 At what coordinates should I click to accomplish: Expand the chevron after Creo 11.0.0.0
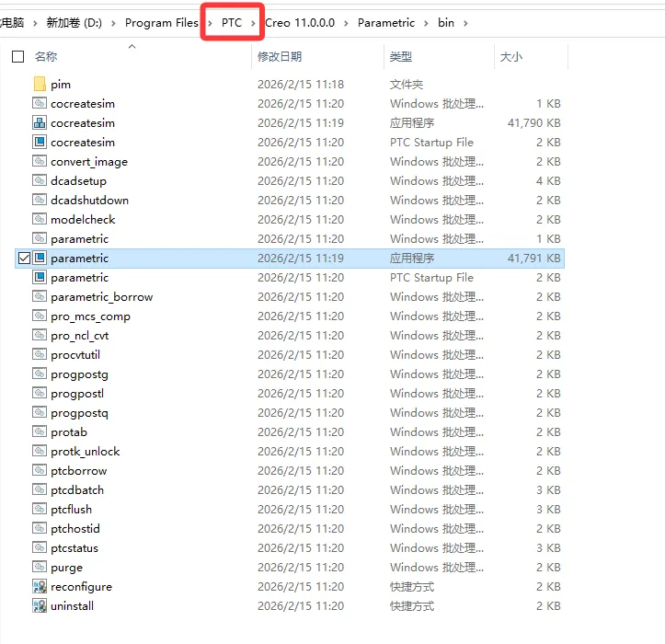(346, 23)
